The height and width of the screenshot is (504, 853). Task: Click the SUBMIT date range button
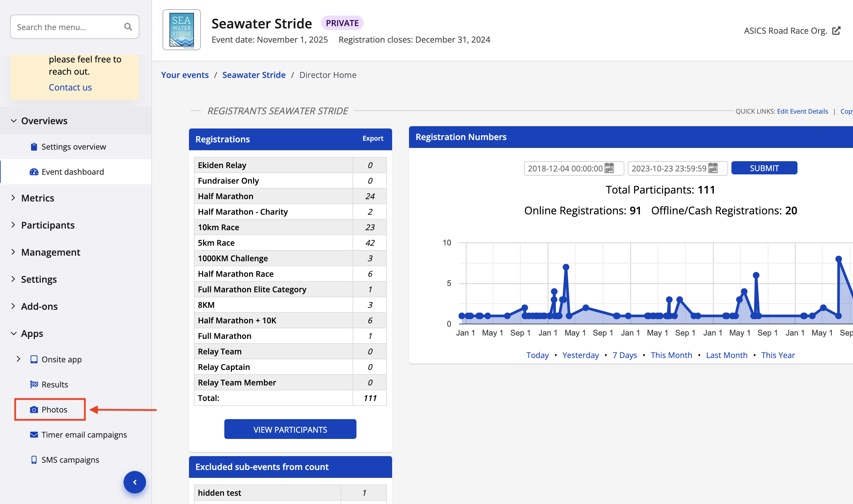764,168
